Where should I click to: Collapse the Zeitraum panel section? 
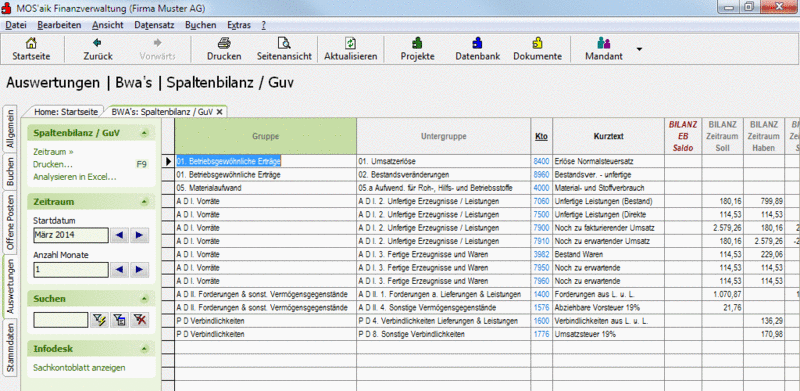(x=144, y=202)
